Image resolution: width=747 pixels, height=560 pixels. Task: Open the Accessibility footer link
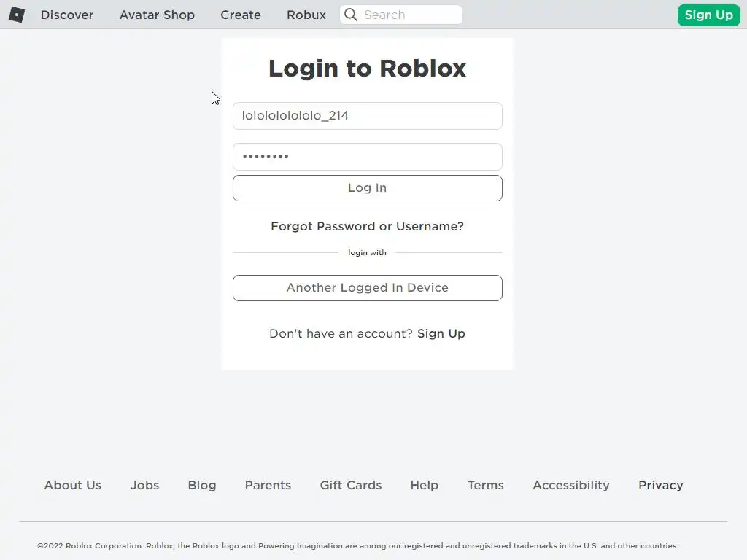click(571, 485)
